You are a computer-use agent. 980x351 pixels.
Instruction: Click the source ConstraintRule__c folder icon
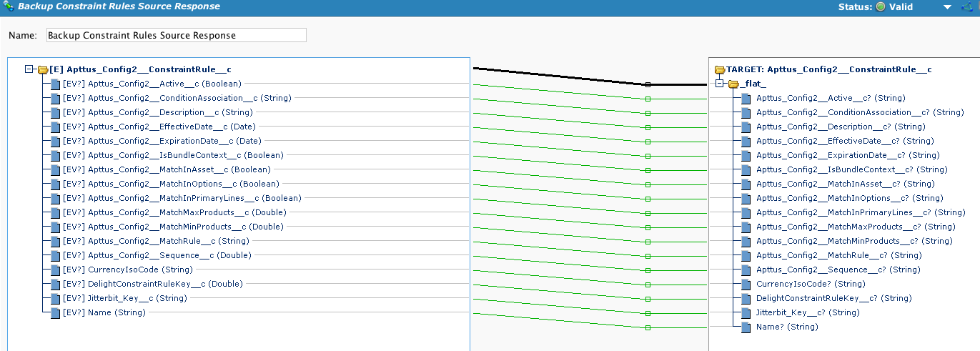[x=43, y=70]
